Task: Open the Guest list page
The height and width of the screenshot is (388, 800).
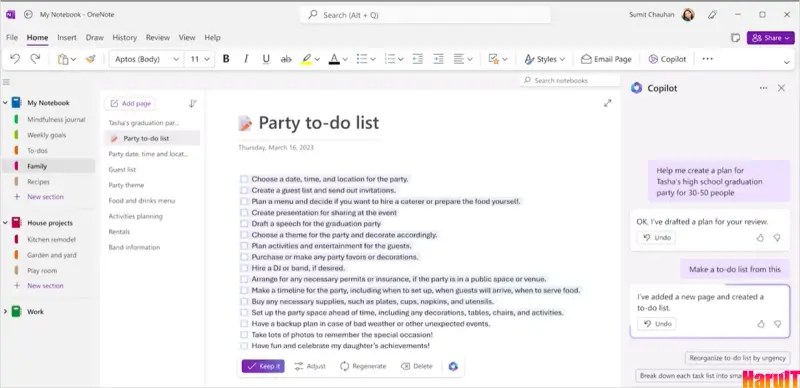Action: coord(122,169)
